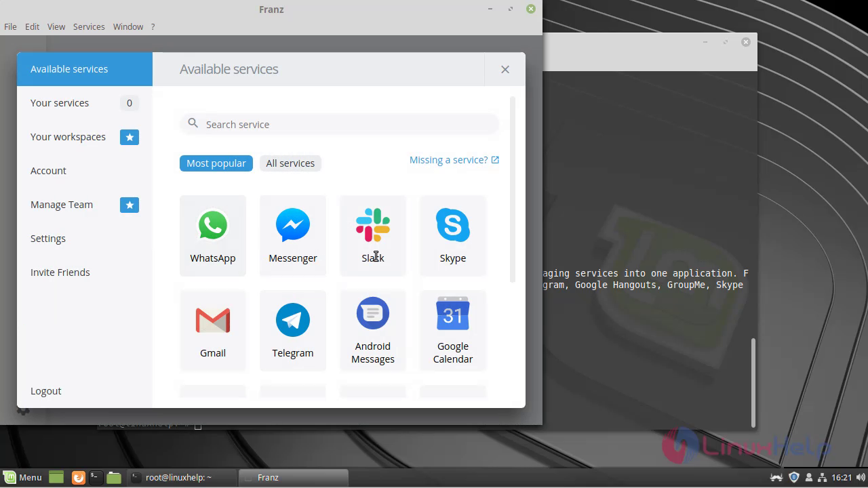Open the terminal launcher in taskbar

96,477
